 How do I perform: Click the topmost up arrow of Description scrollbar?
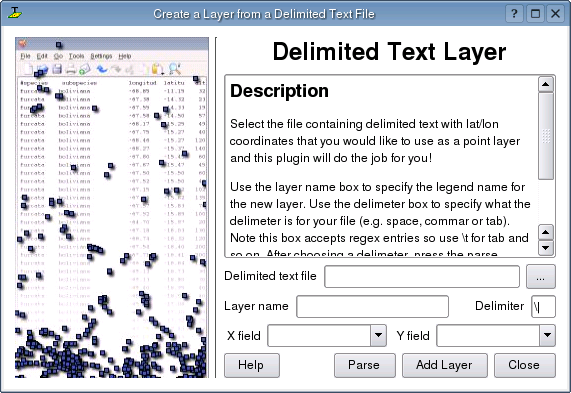pos(546,85)
